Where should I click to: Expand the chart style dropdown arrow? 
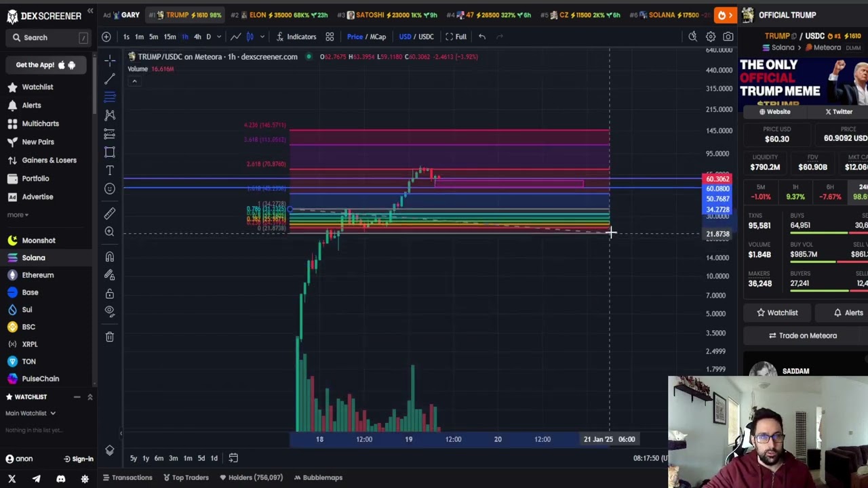point(262,37)
